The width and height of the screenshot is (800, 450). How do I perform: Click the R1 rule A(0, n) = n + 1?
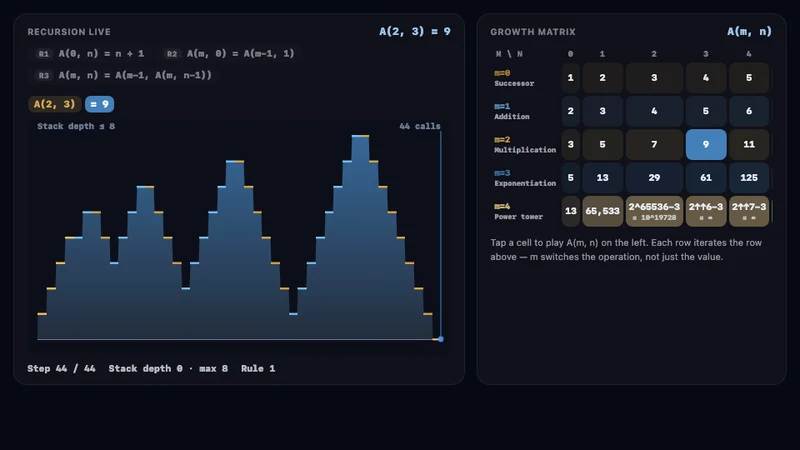(x=91, y=54)
